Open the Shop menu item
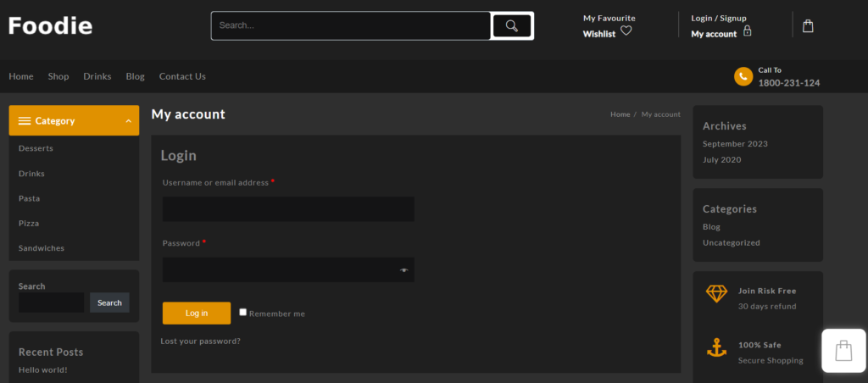Screen dimensions: 868x383 tap(58, 76)
